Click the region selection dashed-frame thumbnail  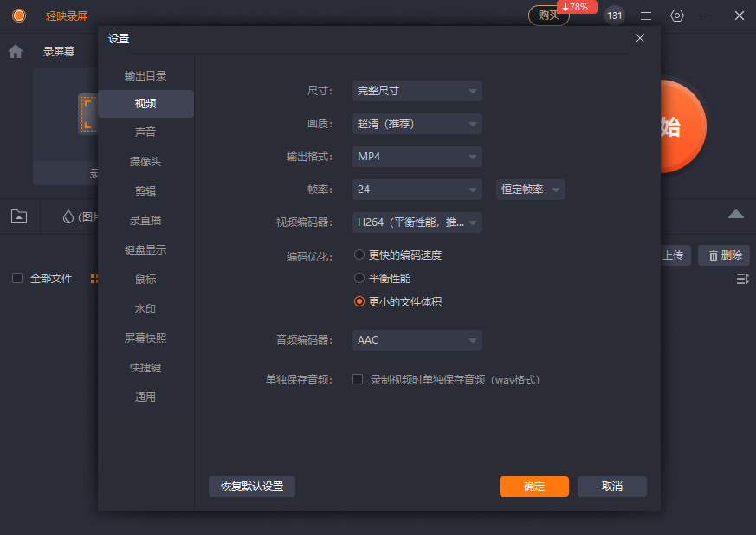[88, 114]
